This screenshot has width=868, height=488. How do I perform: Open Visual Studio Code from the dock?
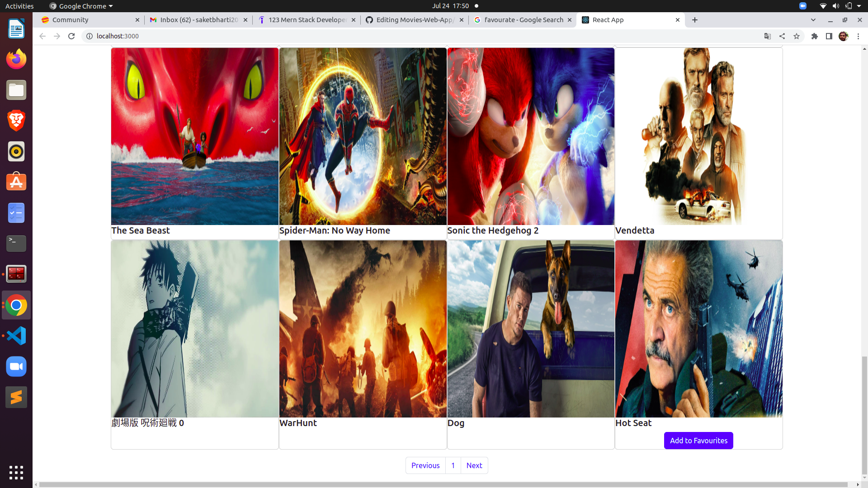point(16,336)
